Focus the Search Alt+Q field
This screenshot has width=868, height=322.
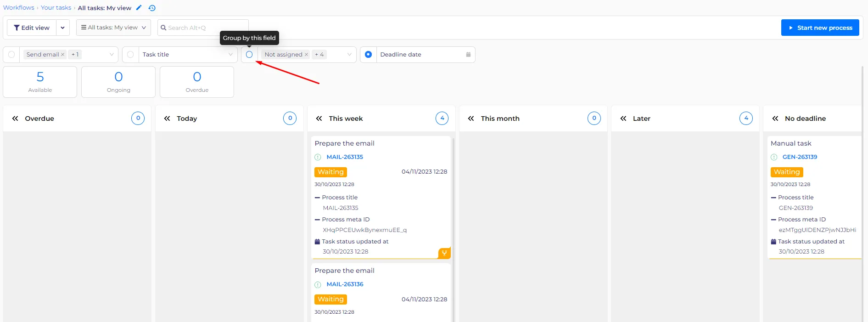click(203, 28)
